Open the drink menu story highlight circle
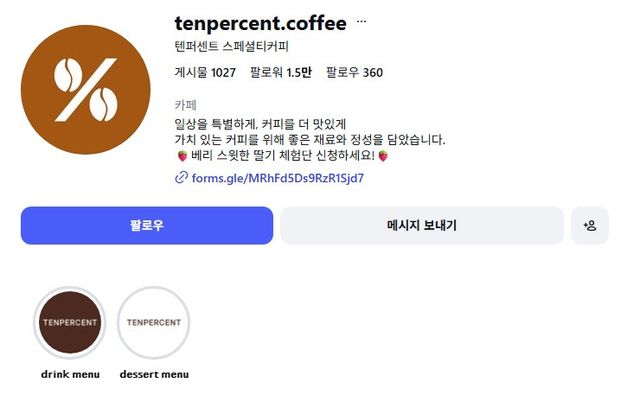 (x=70, y=322)
